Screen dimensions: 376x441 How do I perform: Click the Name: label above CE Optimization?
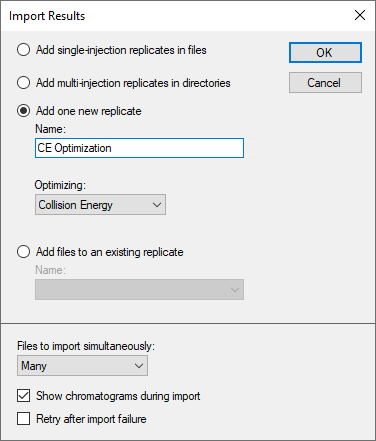pos(50,129)
